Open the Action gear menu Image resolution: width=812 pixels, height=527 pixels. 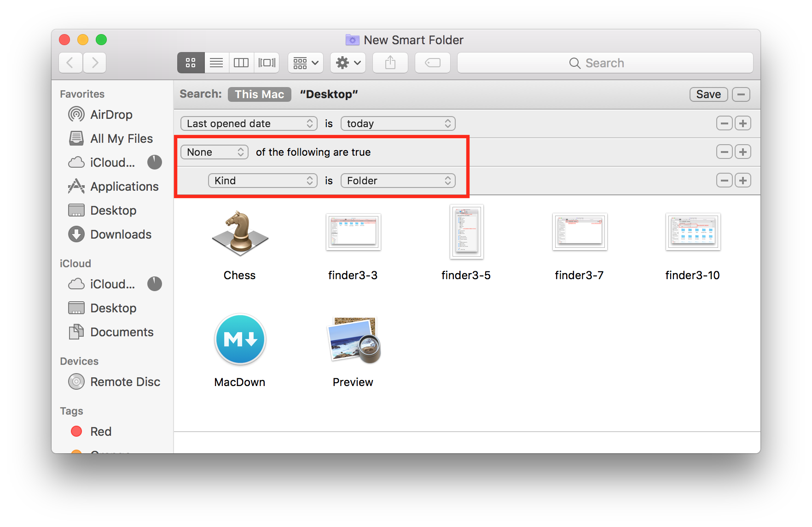348,63
